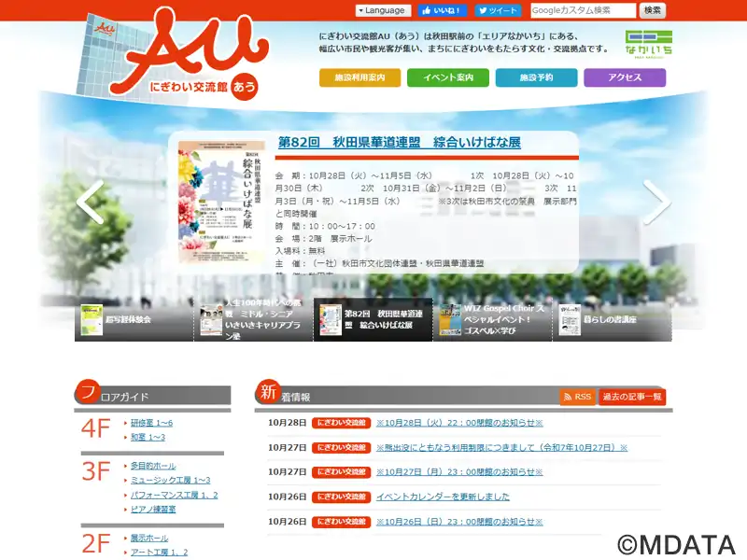Open the Language dropdown
The width and height of the screenshot is (747, 560).
(383, 10)
